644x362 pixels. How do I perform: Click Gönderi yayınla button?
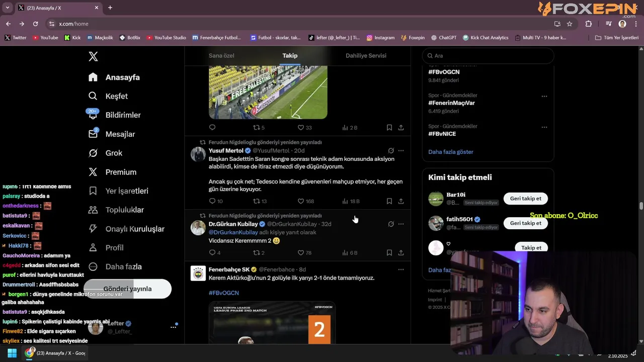127,289
